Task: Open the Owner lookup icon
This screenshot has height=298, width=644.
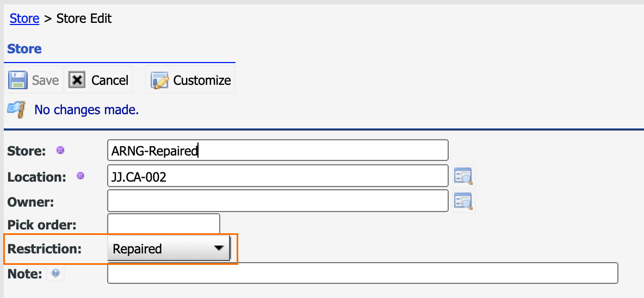Action: coord(463,201)
